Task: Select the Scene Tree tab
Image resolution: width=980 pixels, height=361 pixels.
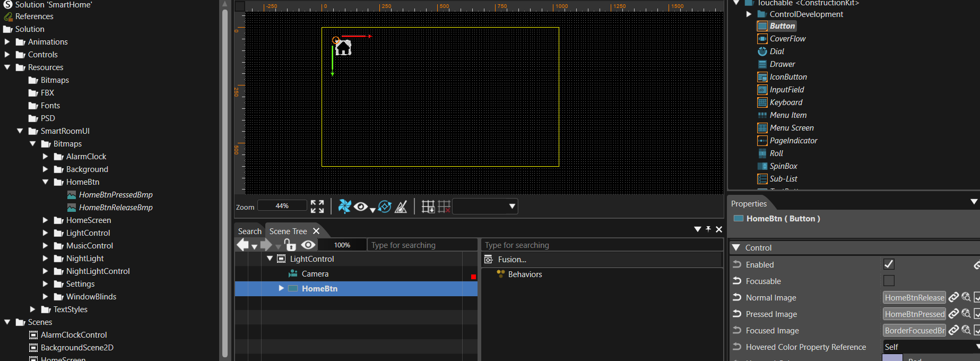Action: pos(288,231)
